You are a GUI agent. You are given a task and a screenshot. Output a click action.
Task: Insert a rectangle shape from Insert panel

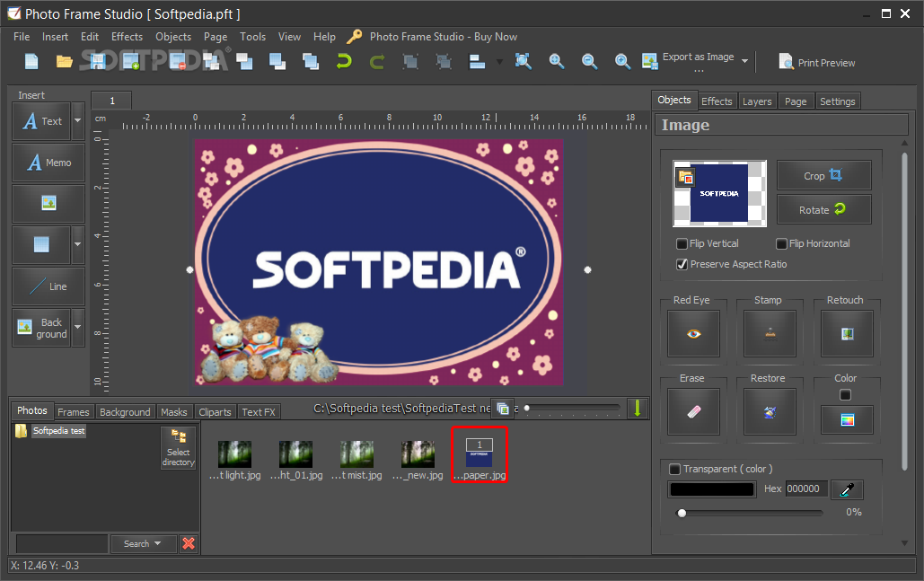[x=41, y=244]
